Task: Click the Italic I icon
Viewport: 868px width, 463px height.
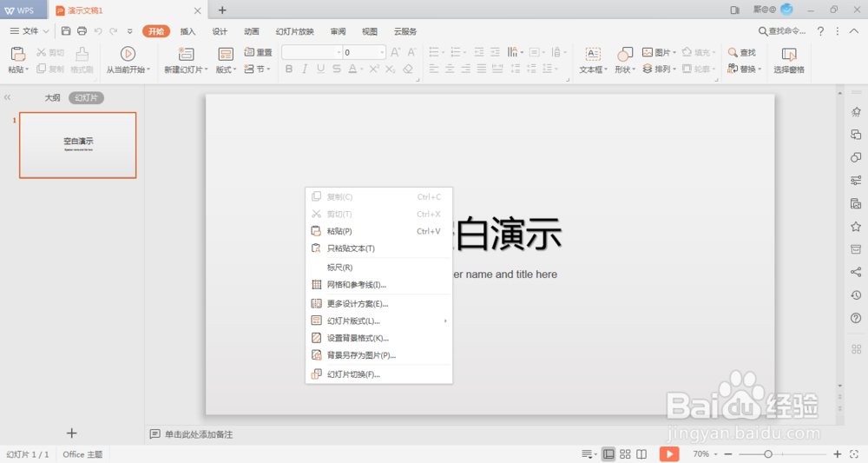Action: click(x=305, y=69)
